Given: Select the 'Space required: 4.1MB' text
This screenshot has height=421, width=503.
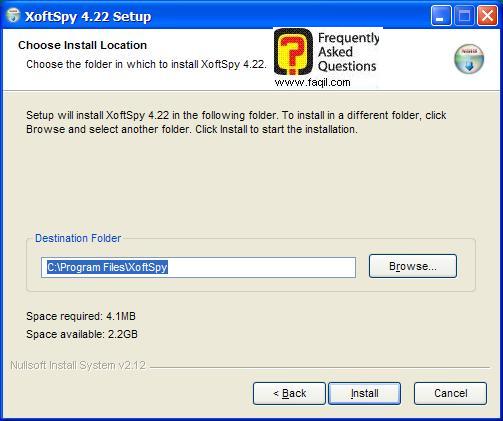Looking at the screenshot, I should click(x=81, y=316).
